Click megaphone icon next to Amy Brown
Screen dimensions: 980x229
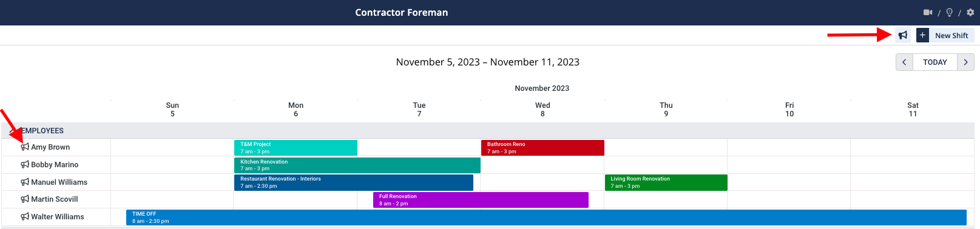[x=25, y=147]
